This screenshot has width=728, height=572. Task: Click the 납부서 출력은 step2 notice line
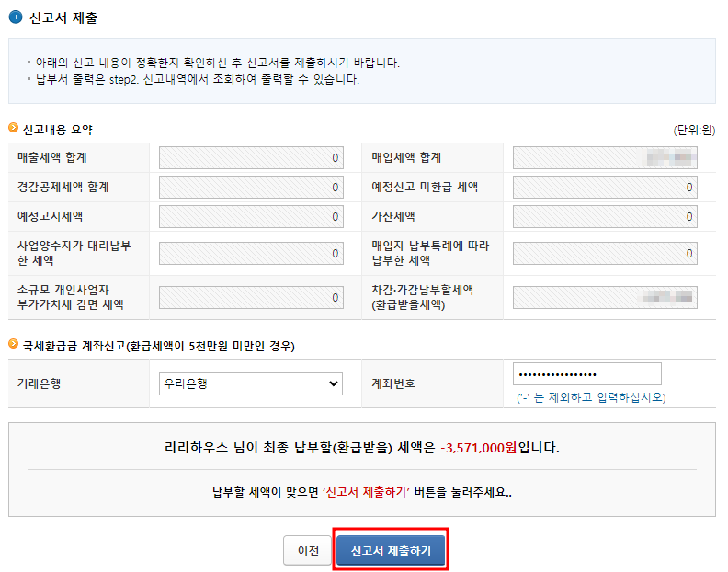[x=198, y=79]
